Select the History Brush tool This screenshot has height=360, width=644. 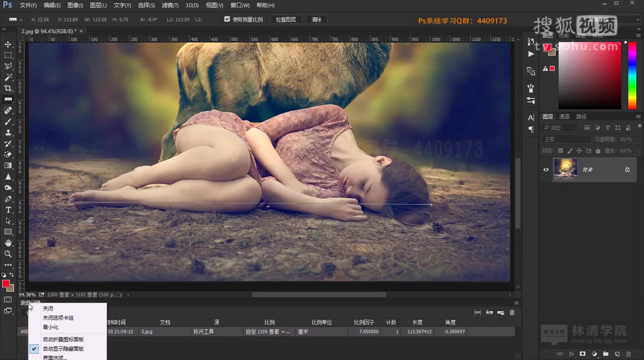8,144
